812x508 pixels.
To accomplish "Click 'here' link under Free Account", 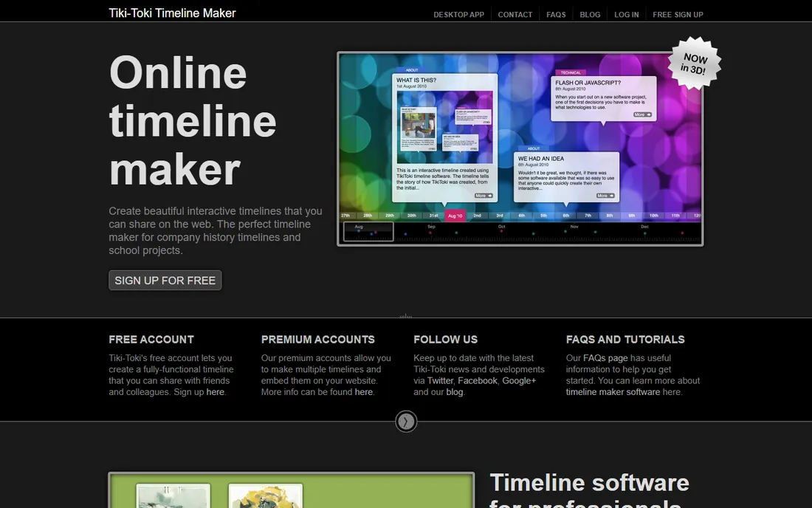I will pyautogui.click(x=215, y=392).
